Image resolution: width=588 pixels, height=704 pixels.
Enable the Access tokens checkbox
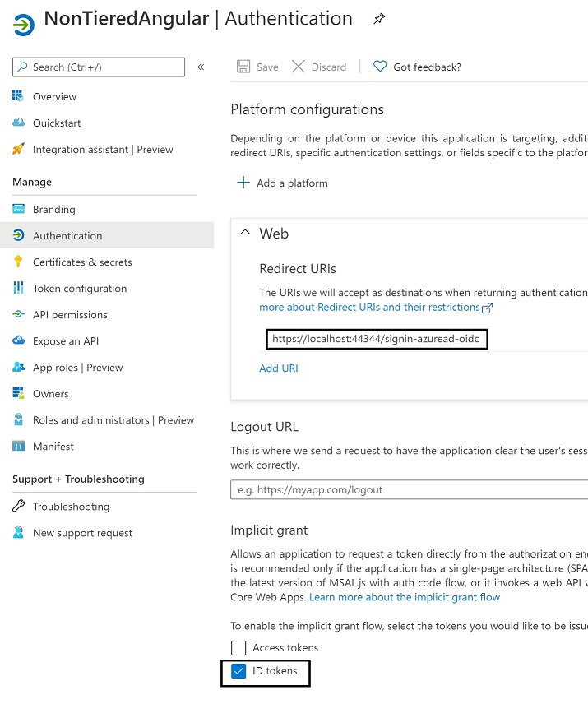[238, 647]
